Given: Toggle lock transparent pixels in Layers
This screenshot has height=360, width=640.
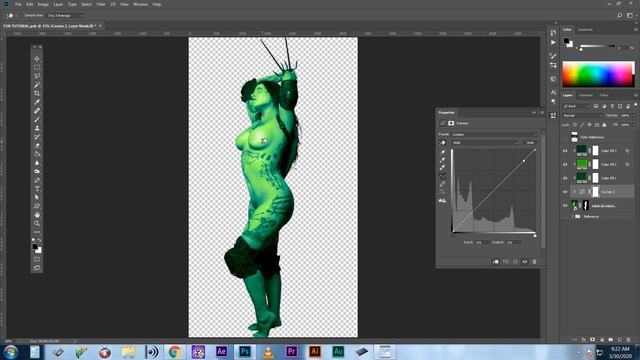Looking at the screenshot, I should point(575,125).
